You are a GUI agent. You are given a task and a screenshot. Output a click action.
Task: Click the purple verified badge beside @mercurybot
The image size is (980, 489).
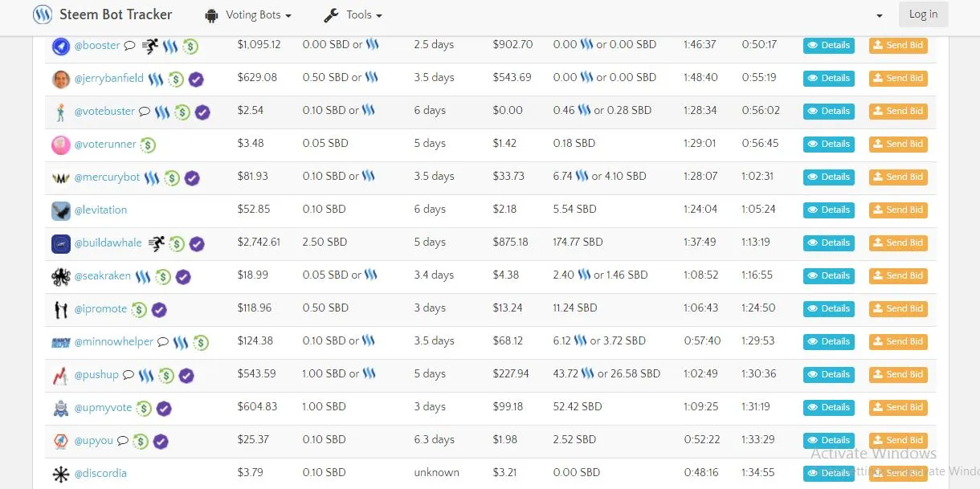pyautogui.click(x=192, y=178)
